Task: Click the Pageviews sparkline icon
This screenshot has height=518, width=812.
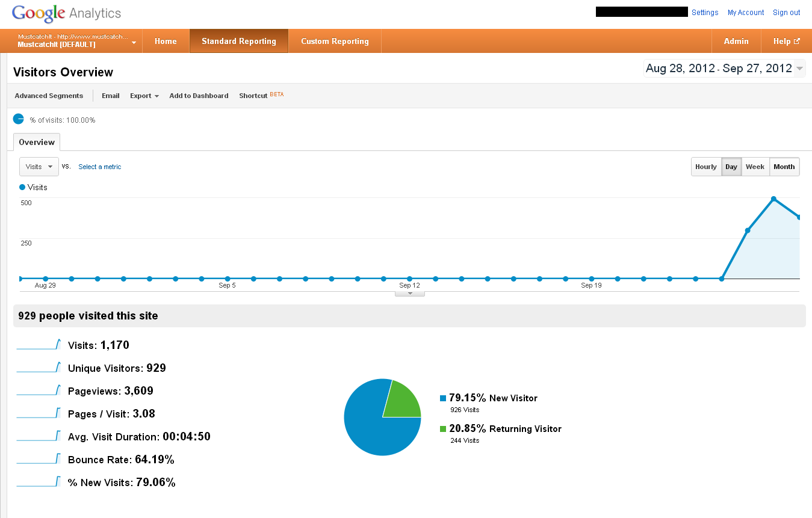Action: [x=39, y=390]
